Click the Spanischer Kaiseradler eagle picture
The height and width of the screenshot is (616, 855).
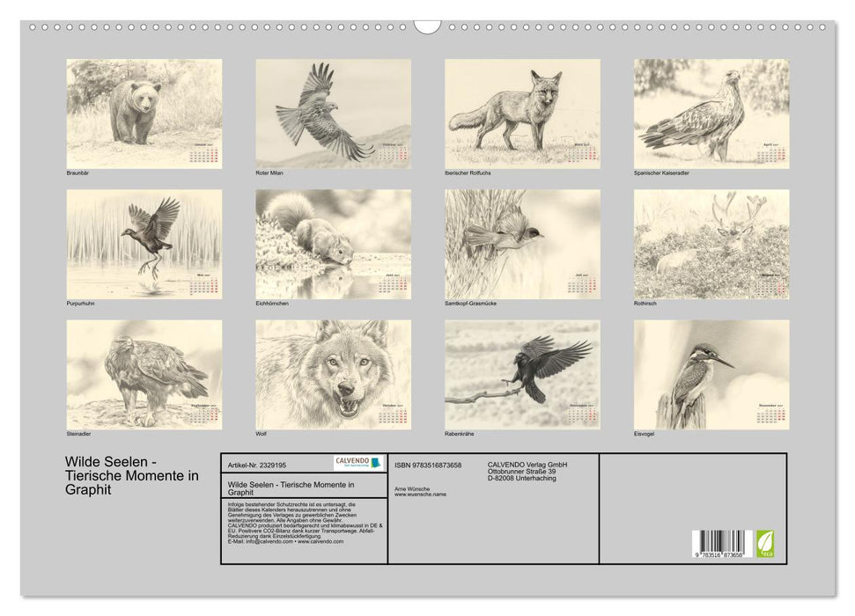(711, 114)
